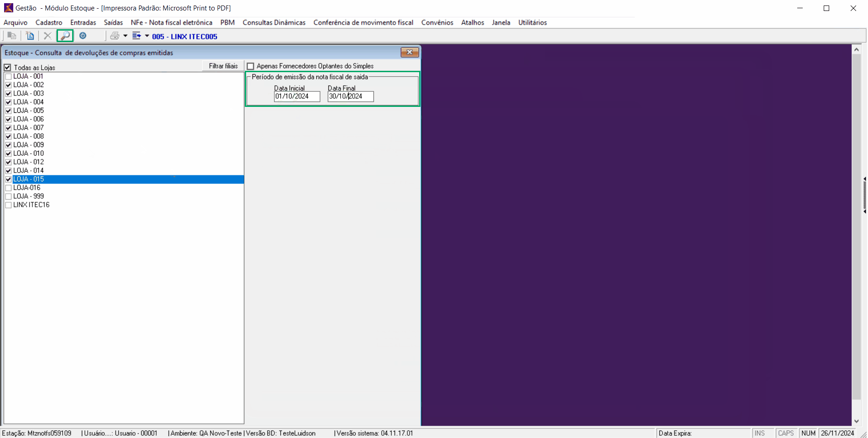Uncheck the LOJA - 015 checkbox

pos(8,179)
